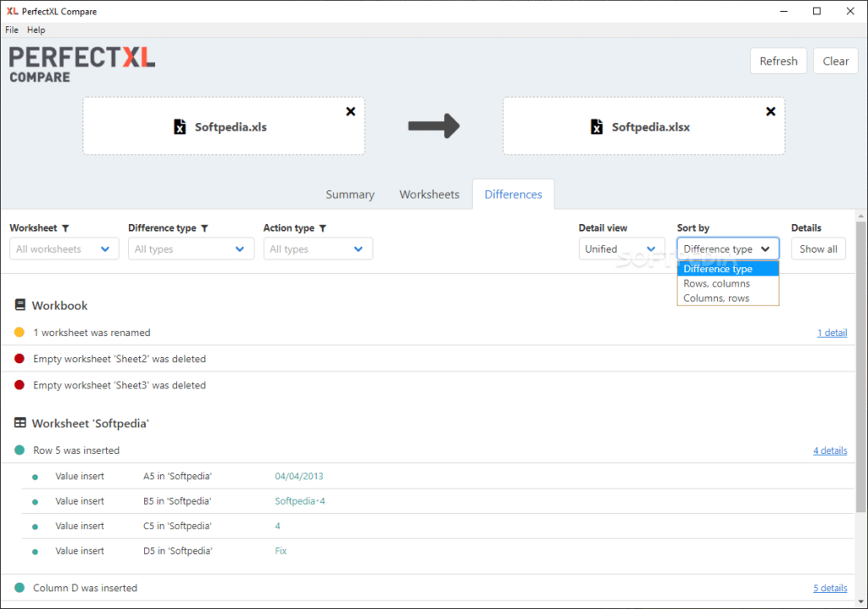Viewport: 868px width, 609px height.
Task: Click yellow dot beside worksheet was renamed
Action: (x=19, y=332)
